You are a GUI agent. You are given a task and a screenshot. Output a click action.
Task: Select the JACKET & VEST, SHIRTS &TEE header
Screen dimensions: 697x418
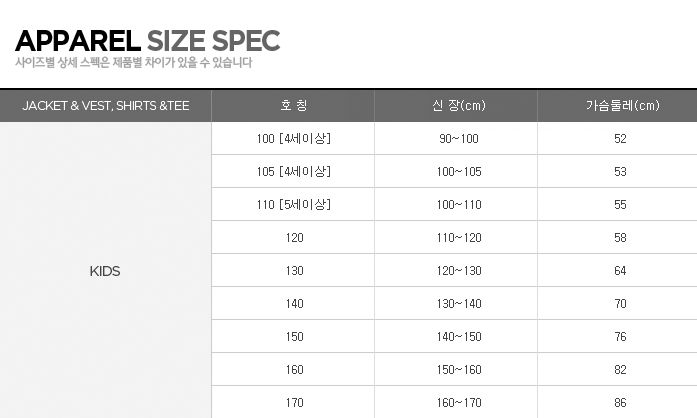click(104, 106)
